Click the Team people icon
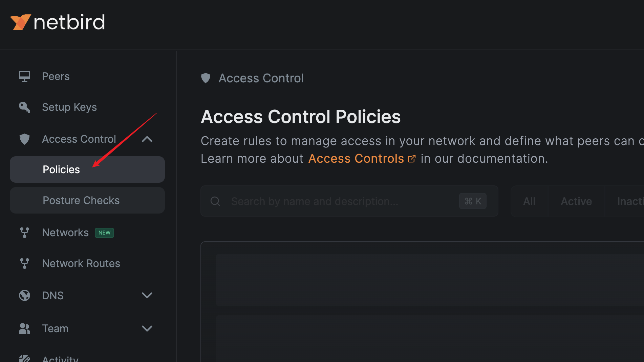The image size is (644, 362). (24, 328)
